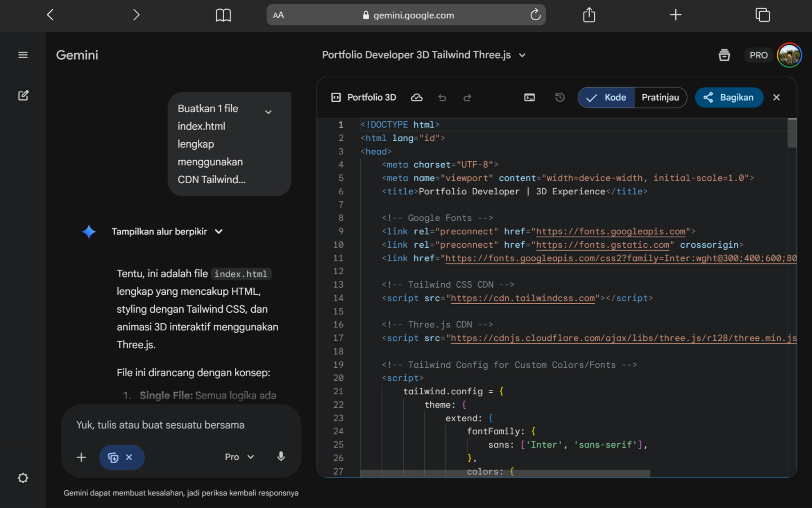The width and height of the screenshot is (812, 508).
Task: Expand the truncated user prompt
Action: click(268, 112)
